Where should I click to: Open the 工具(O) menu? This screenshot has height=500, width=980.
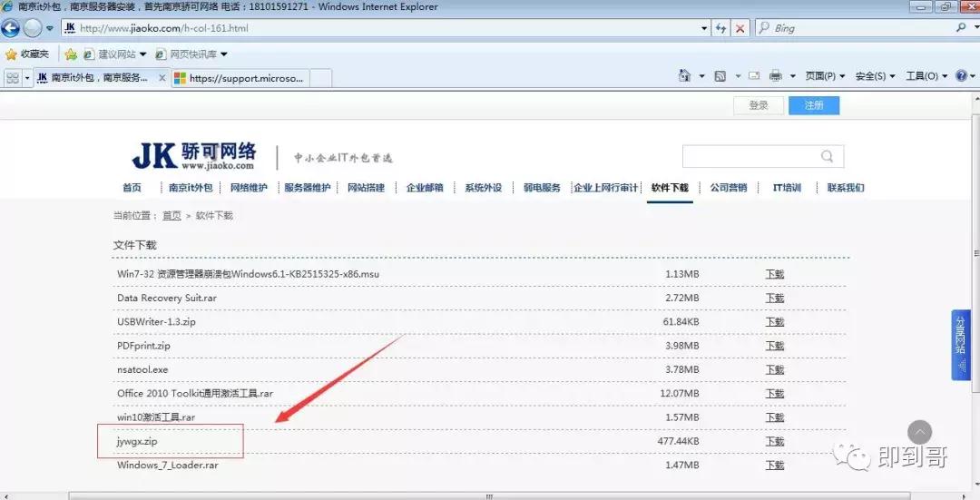pyautogui.click(x=926, y=76)
